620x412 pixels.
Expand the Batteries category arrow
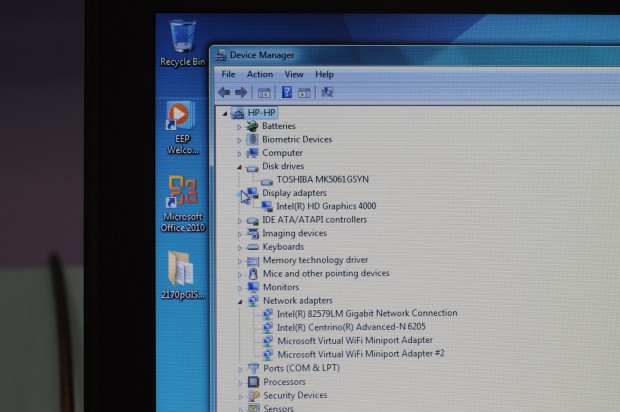coord(239,127)
